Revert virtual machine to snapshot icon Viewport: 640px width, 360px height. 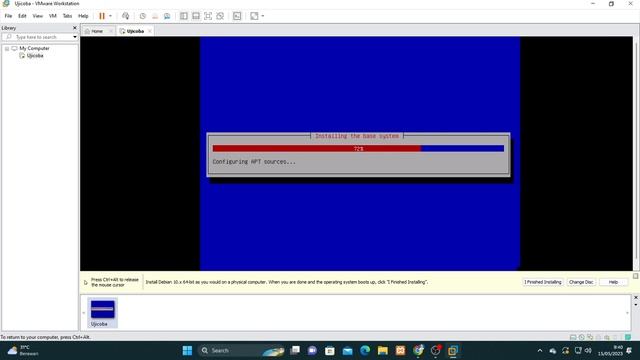point(155,16)
